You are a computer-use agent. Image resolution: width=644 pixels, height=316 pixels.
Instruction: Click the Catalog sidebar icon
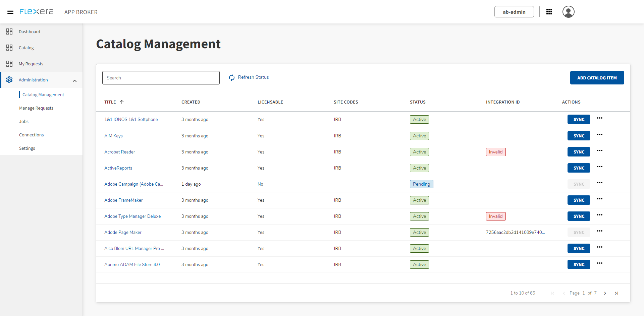coord(9,48)
